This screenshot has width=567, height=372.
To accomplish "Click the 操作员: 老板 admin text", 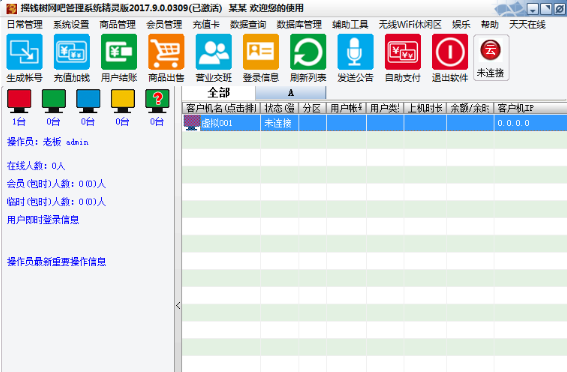I will (x=47, y=142).
